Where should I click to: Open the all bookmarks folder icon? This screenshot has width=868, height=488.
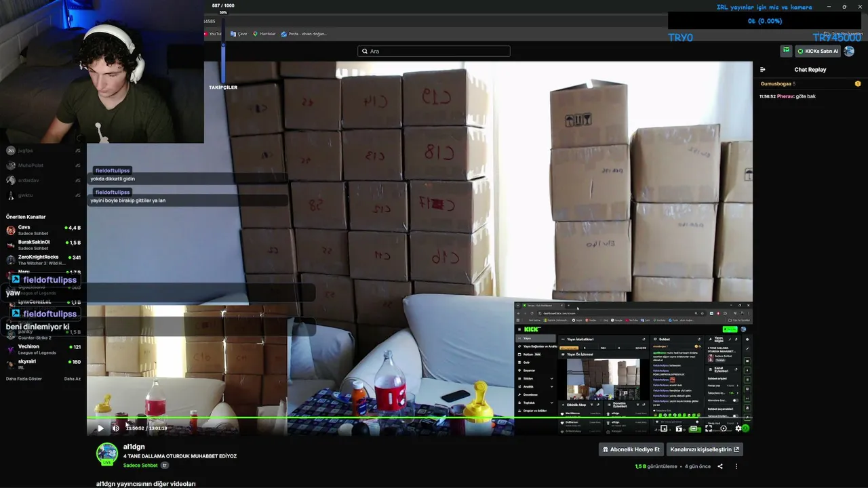[826, 34]
